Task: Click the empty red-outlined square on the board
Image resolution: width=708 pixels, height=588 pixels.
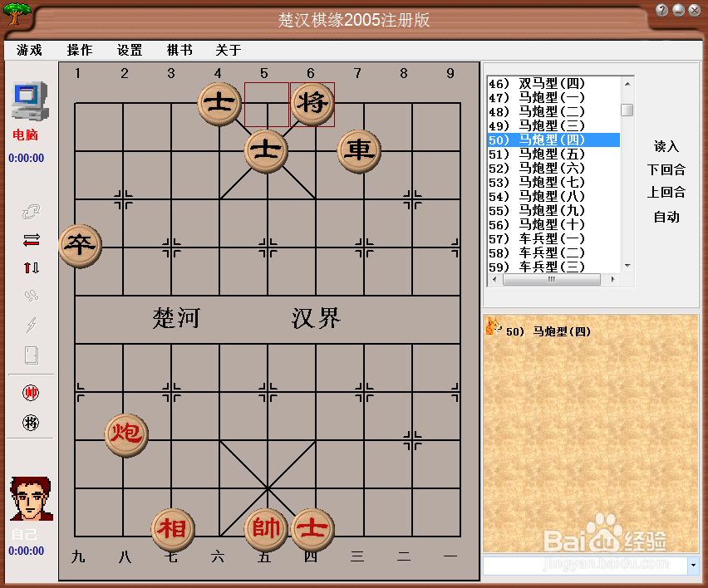Action: 267,105
